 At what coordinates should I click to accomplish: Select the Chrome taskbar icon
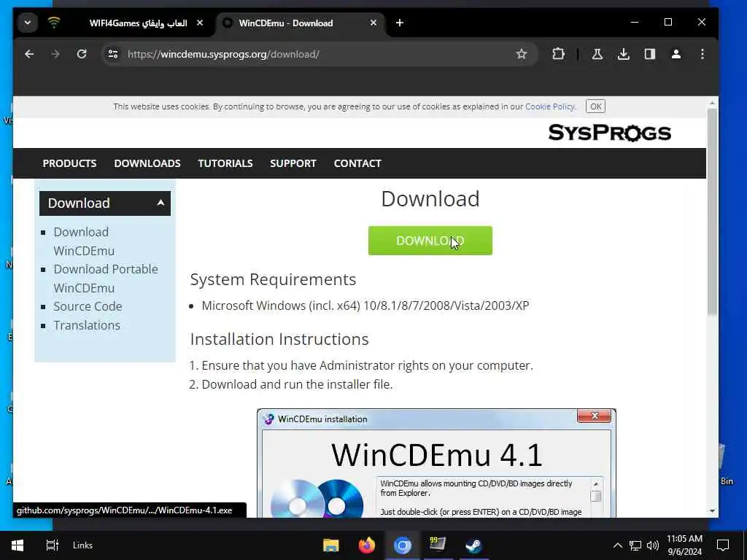click(403, 545)
